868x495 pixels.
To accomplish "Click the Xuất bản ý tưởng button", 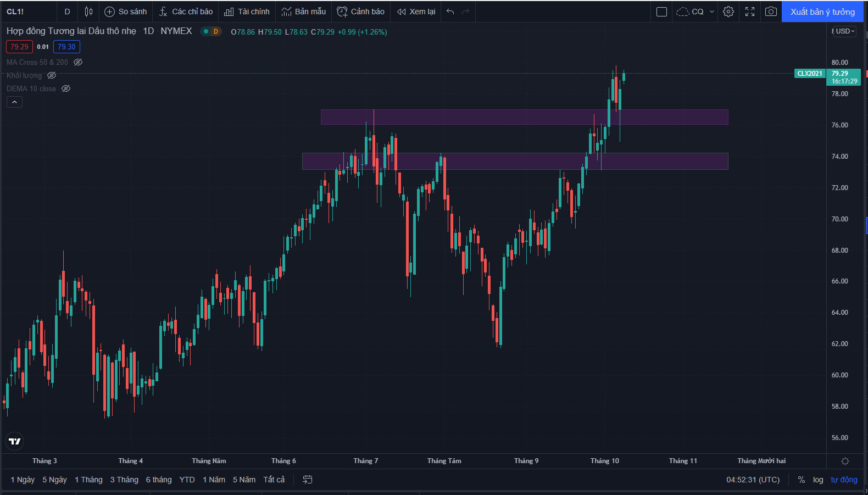I will [822, 12].
